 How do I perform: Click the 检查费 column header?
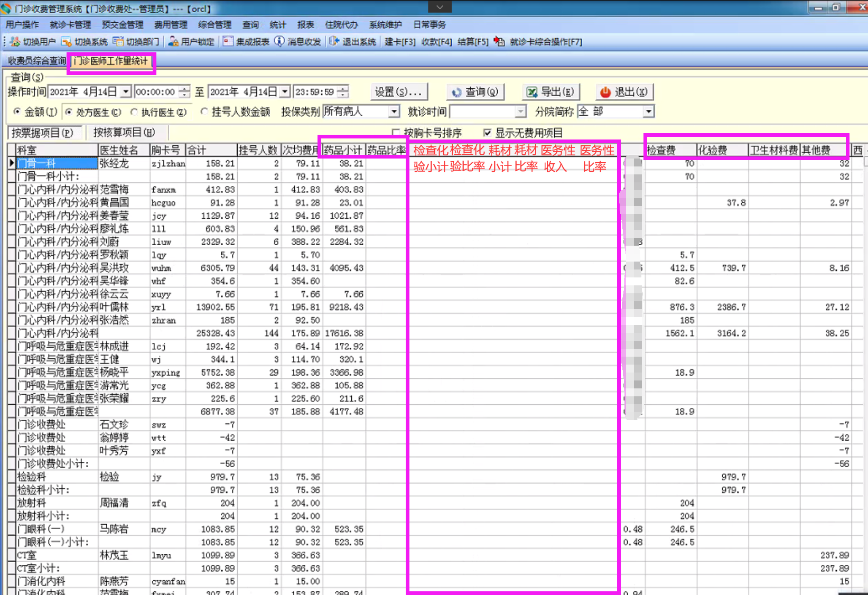pos(670,150)
